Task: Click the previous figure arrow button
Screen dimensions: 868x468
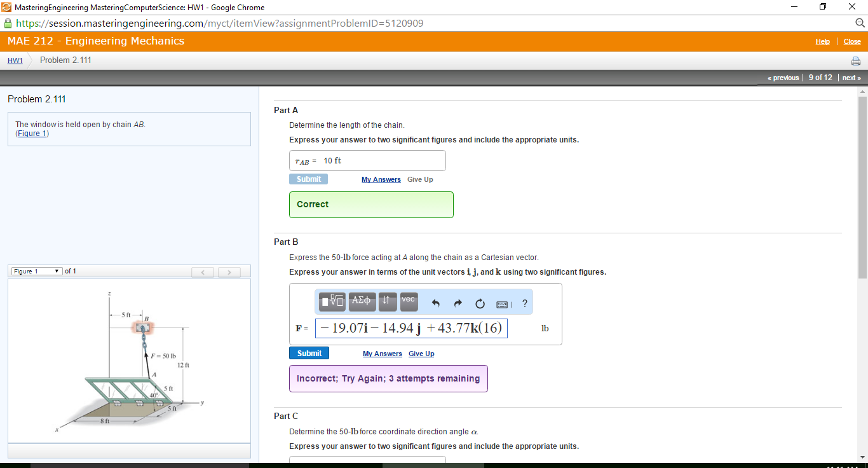Action: [x=203, y=272]
